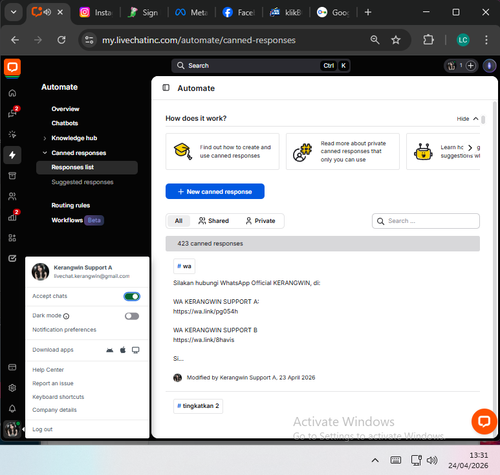This screenshot has height=475, width=500.
Task: Click the purple circular icon top right
Action: point(489,66)
